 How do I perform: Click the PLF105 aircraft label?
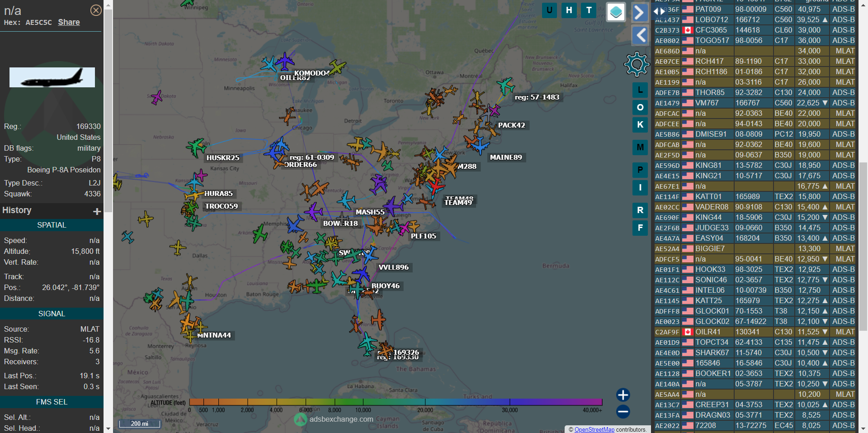(x=423, y=236)
